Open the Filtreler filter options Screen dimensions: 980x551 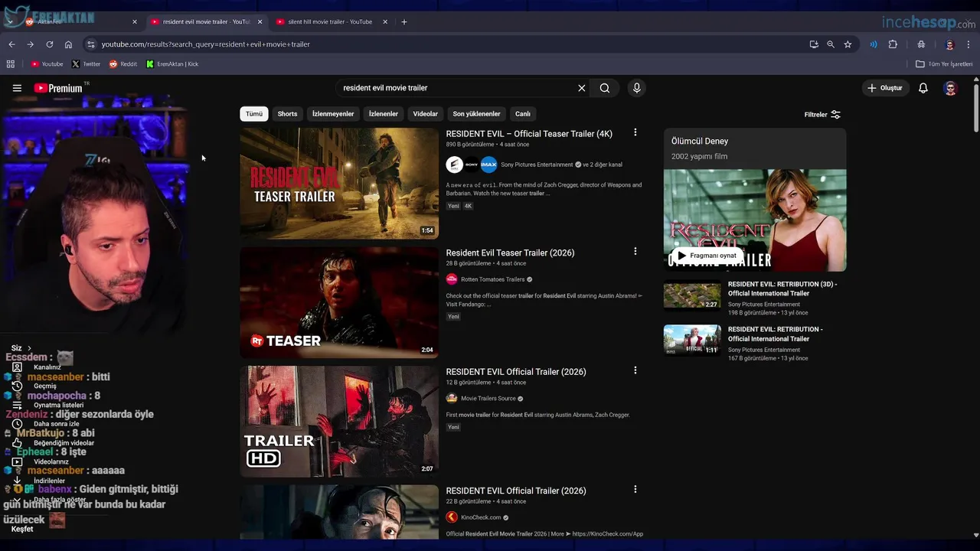[822, 115]
